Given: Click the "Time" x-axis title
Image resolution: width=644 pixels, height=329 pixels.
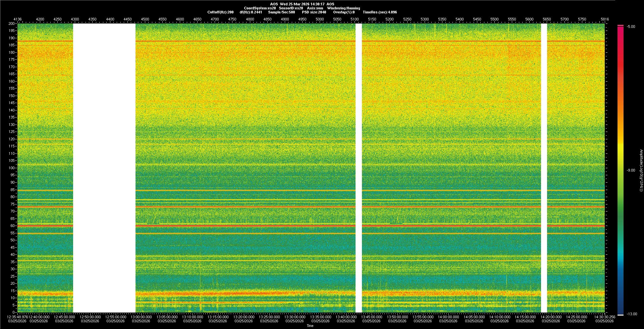Looking at the screenshot, I should pos(310,326).
